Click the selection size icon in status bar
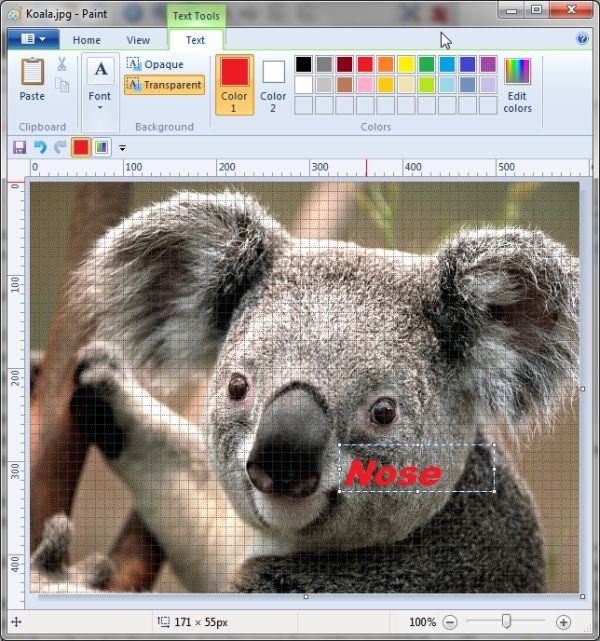The height and width of the screenshot is (641, 600). (163, 622)
